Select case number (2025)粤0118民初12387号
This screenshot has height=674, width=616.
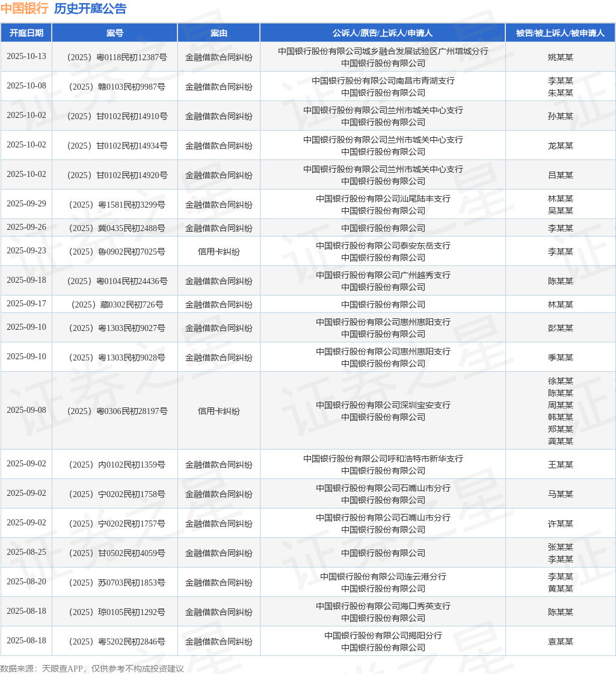(x=117, y=57)
